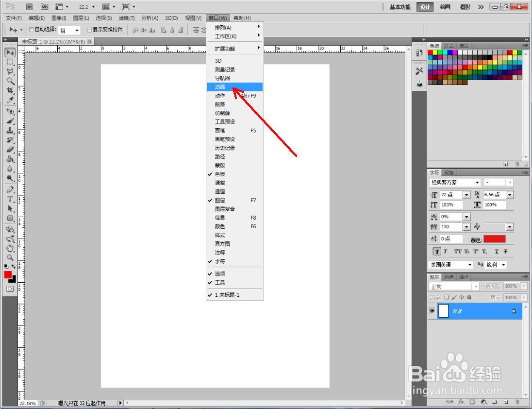Select the Rectangular Marquee tool
Viewport: 532px width, 409px height.
point(10,62)
